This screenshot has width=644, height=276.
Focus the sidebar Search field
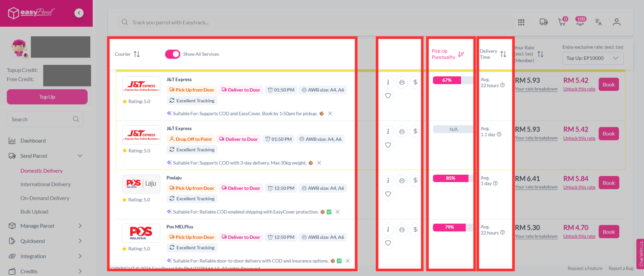coord(45,119)
